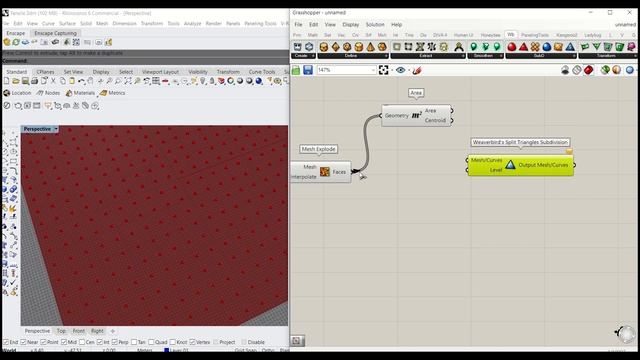Toggle the Grasshopper preview eye icon
This screenshot has height=360, width=640.
coord(400,70)
